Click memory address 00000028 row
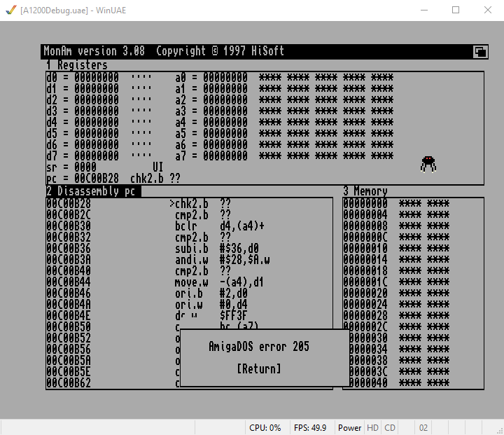The height and width of the screenshot is (435, 504). point(396,316)
